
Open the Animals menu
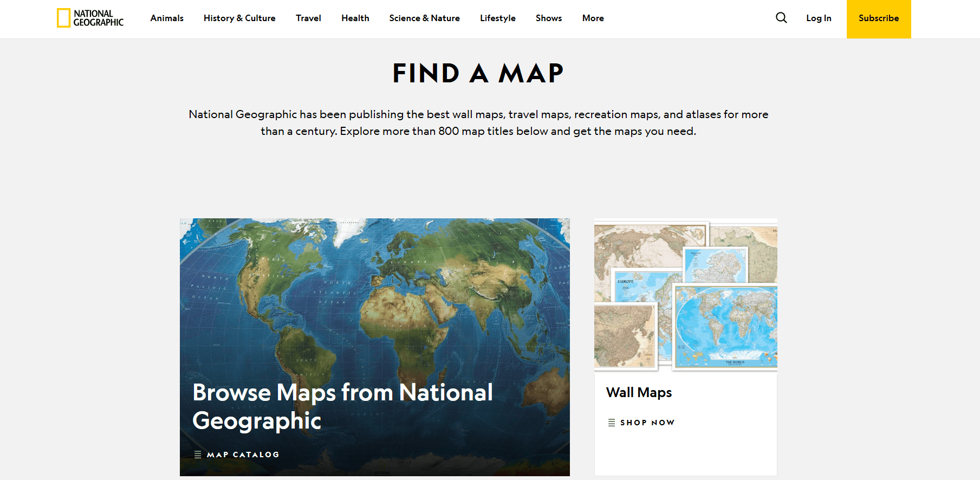[167, 18]
